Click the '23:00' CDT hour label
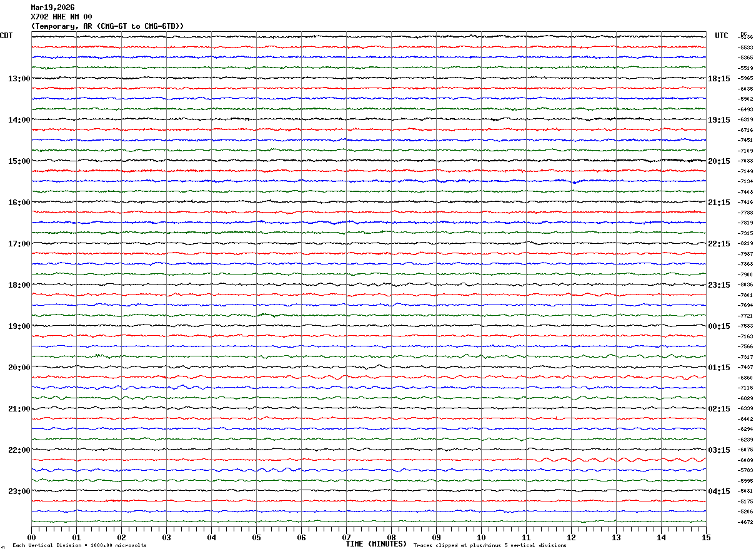 coord(19,491)
